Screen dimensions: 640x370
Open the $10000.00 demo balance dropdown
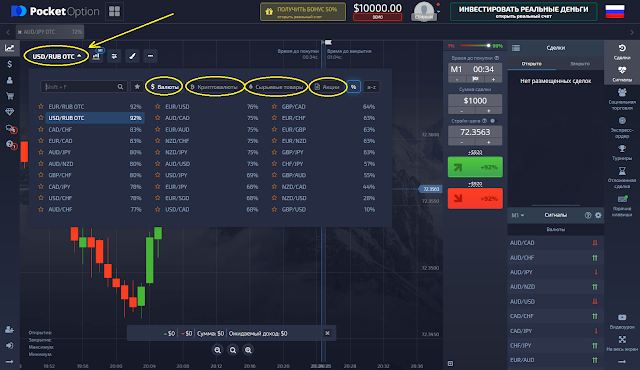click(378, 11)
